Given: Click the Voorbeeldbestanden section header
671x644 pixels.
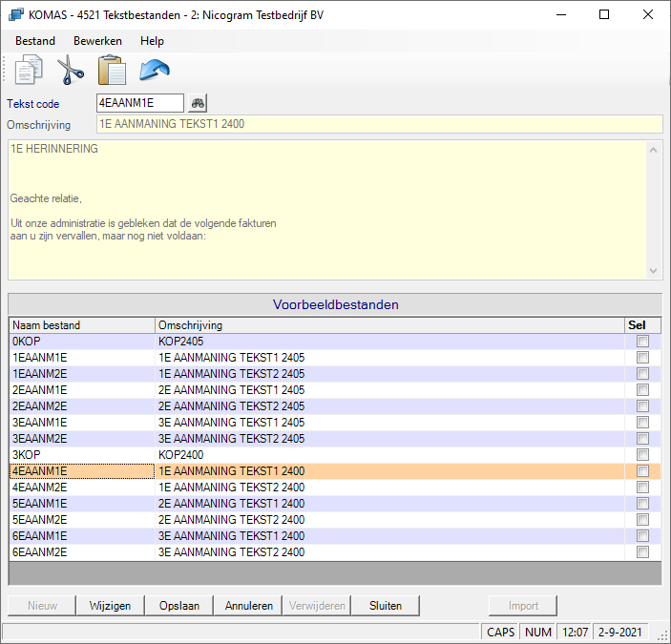Looking at the screenshot, I should (x=336, y=304).
